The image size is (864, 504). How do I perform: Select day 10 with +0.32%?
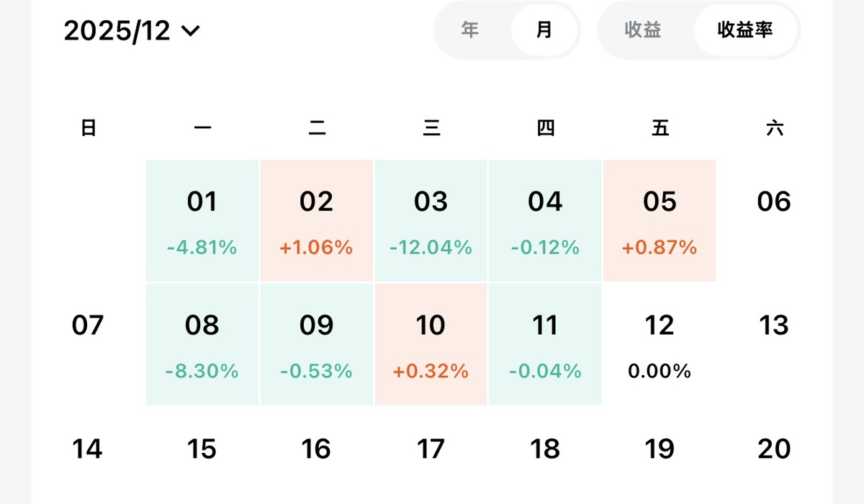[431, 344]
